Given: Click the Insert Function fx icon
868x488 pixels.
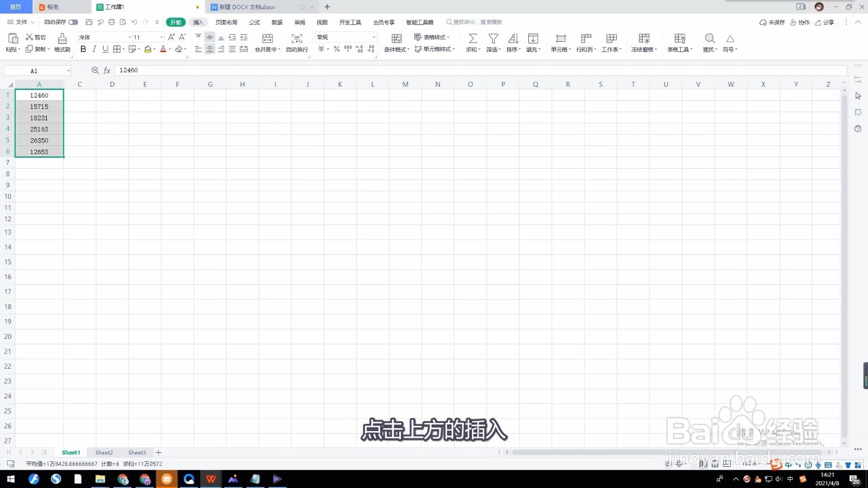Looking at the screenshot, I should pos(107,70).
